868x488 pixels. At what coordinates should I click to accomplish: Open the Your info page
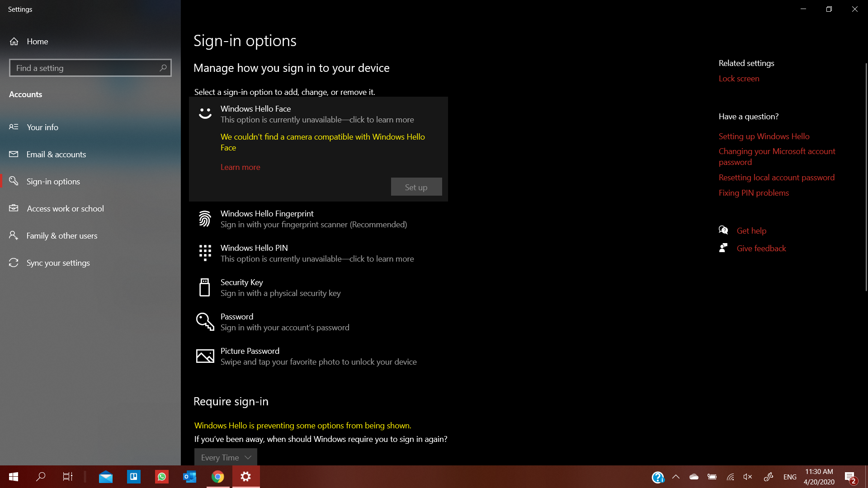[42, 127]
